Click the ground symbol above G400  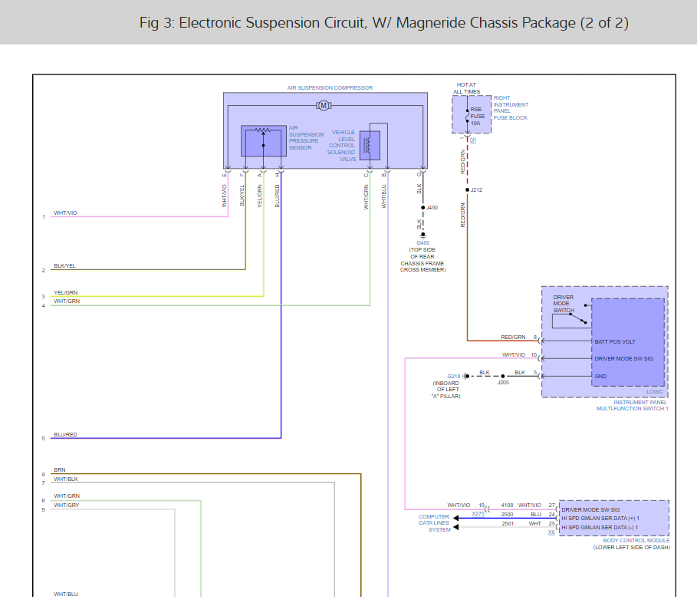tap(422, 236)
